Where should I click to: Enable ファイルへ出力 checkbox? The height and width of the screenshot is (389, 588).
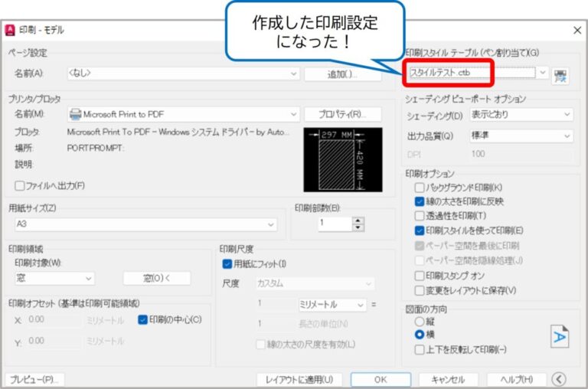[20, 185]
